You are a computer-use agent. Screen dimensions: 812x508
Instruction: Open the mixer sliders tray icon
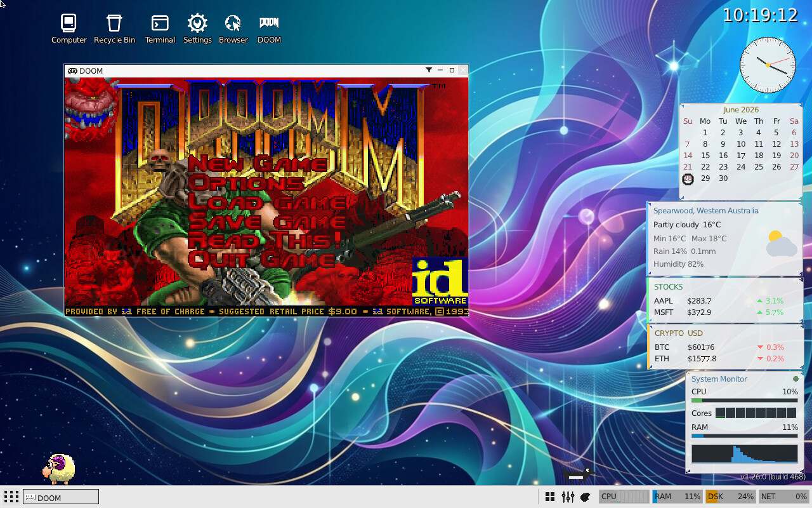(x=568, y=497)
